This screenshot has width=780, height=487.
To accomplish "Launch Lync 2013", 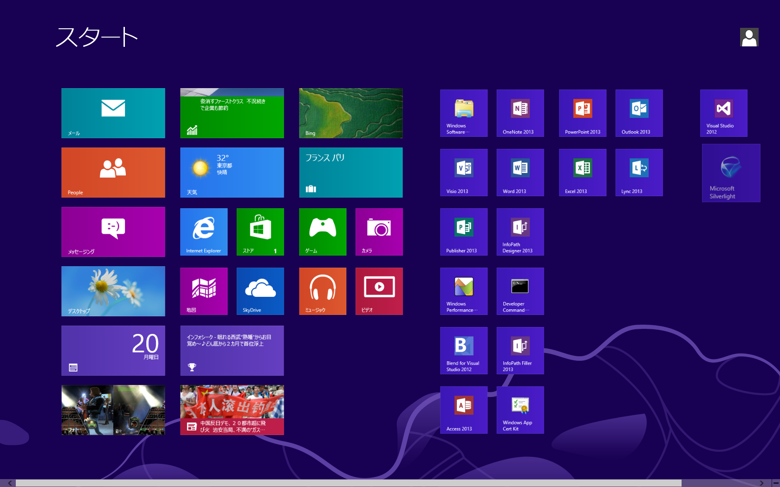I will click(639, 172).
